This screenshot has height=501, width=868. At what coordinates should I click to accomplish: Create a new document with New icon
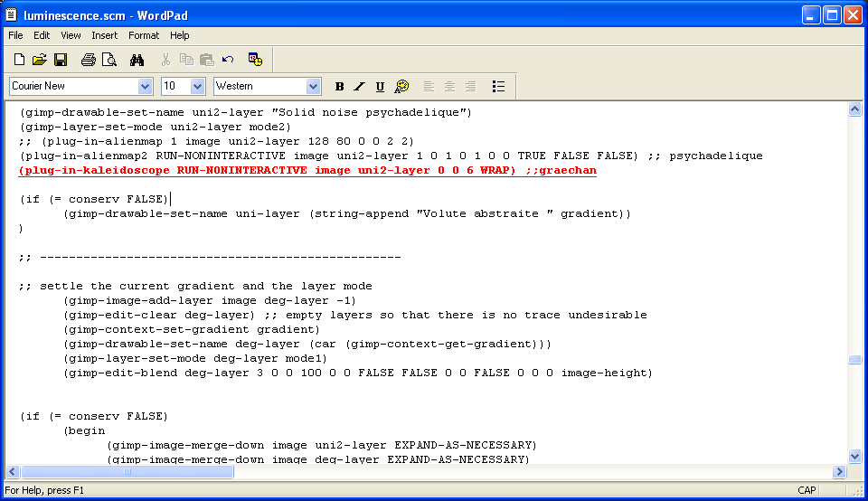pos(19,60)
